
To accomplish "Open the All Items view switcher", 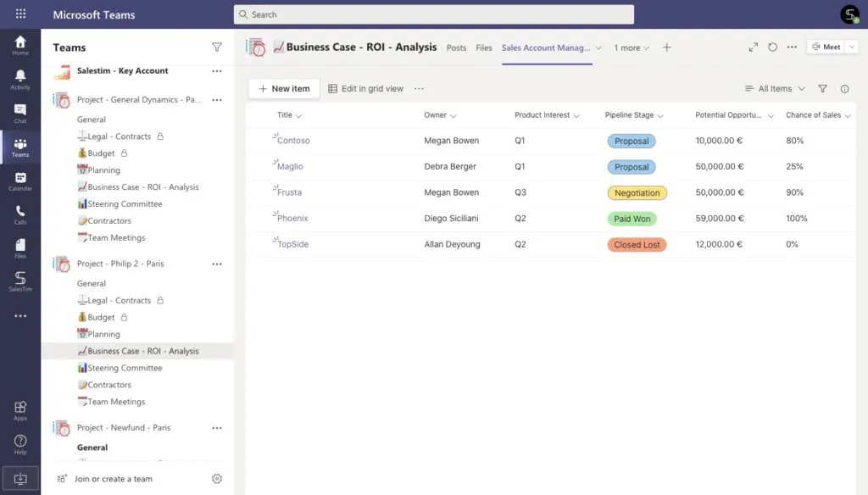I will pyautogui.click(x=775, y=89).
